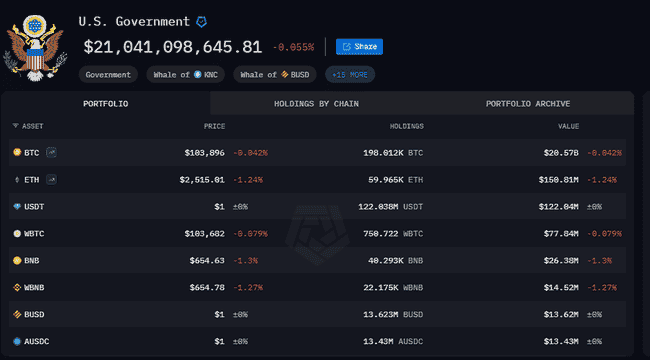Open the chart icon beside ETH
This screenshot has height=360, width=650.
[51, 180]
